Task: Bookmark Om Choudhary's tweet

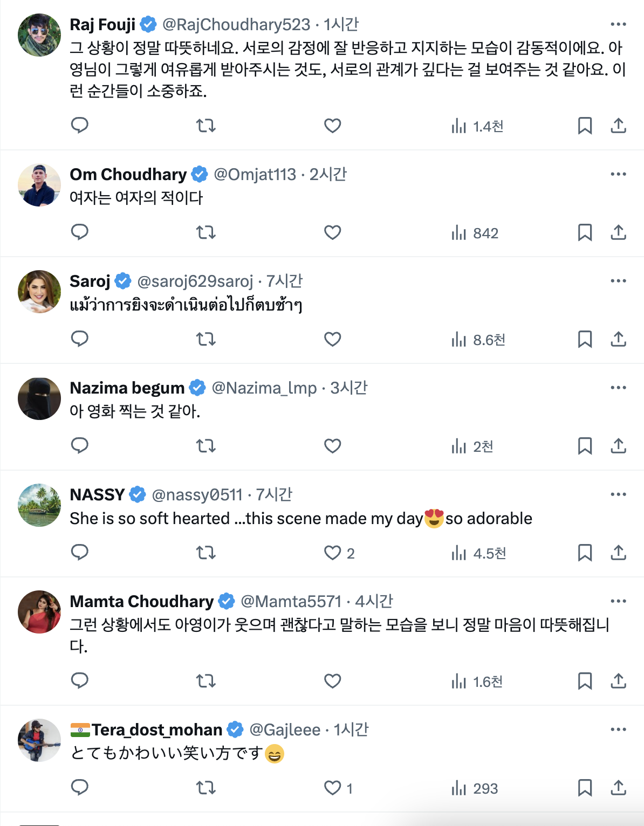Action: click(585, 232)
